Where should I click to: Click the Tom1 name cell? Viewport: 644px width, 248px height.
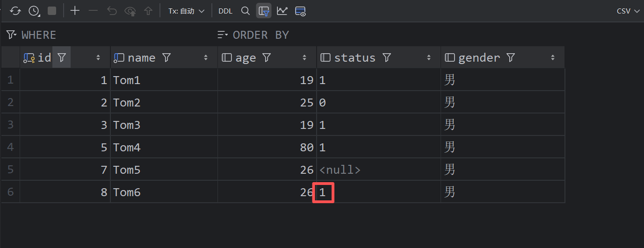click(164, 80)
